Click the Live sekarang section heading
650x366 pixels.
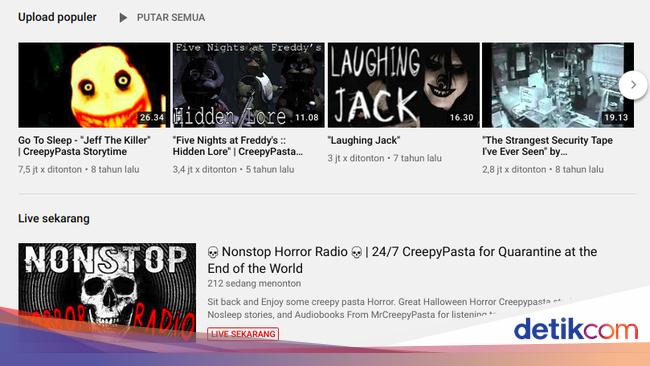click(x=54, y=218)
